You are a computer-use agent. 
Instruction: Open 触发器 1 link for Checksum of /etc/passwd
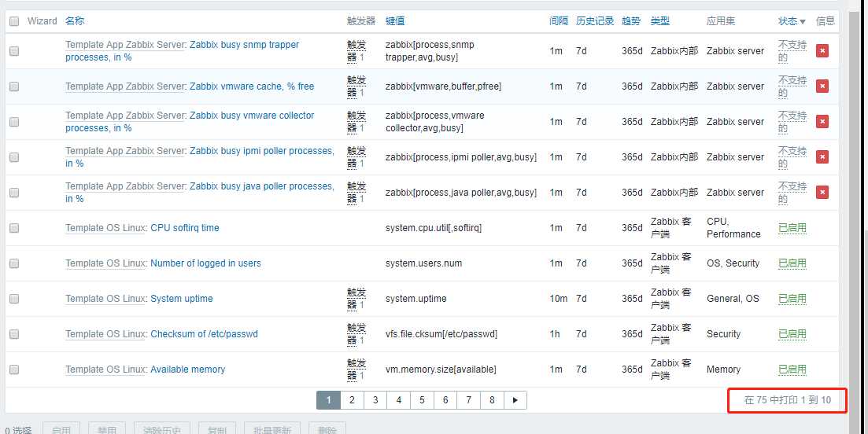coord(356,334)
